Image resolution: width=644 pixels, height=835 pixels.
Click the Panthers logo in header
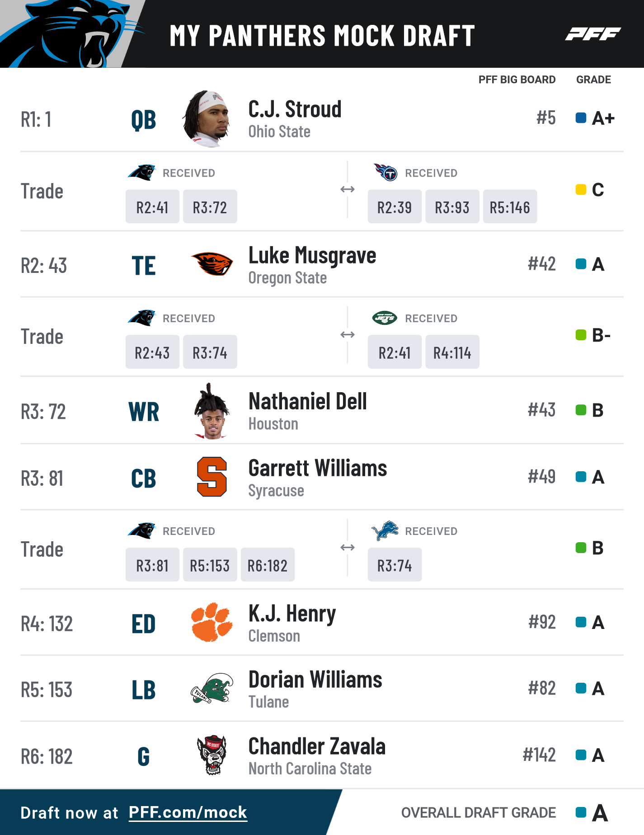coord(72,34)
